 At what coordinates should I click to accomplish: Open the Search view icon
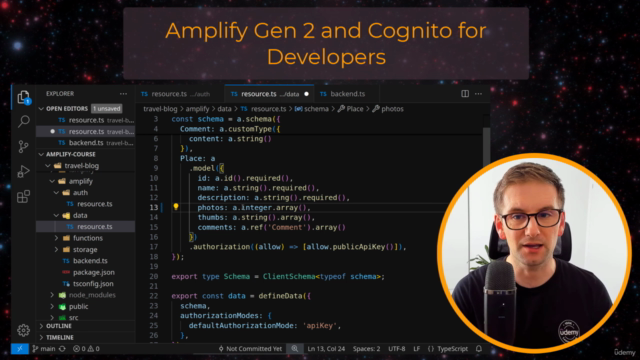[24, 122]
